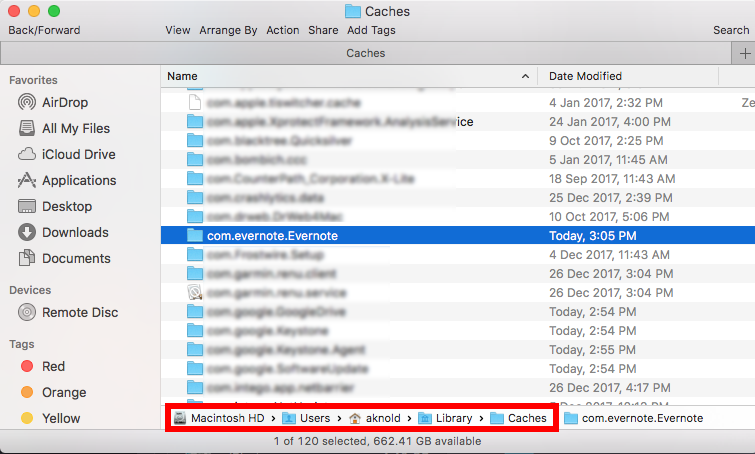Click folder icon dated 9 Oct 2017
Image resolution: width=755 pixels, height=454 pixels.
click(195, 141)
